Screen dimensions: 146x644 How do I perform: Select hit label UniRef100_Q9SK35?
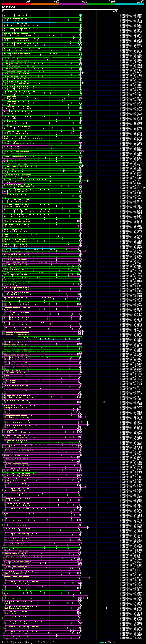click(131, 72)
